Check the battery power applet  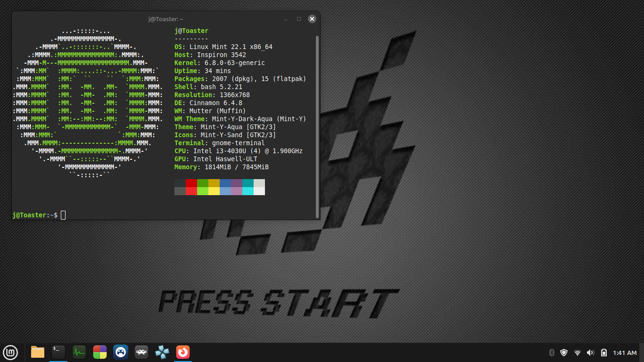pyautogui.click(x=604, y=353)
